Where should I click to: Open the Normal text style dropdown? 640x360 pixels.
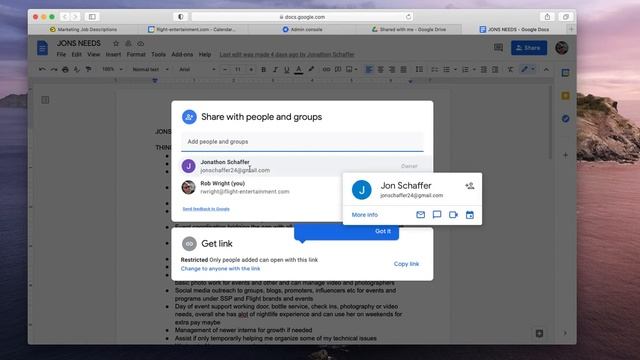tap(150, 69)
